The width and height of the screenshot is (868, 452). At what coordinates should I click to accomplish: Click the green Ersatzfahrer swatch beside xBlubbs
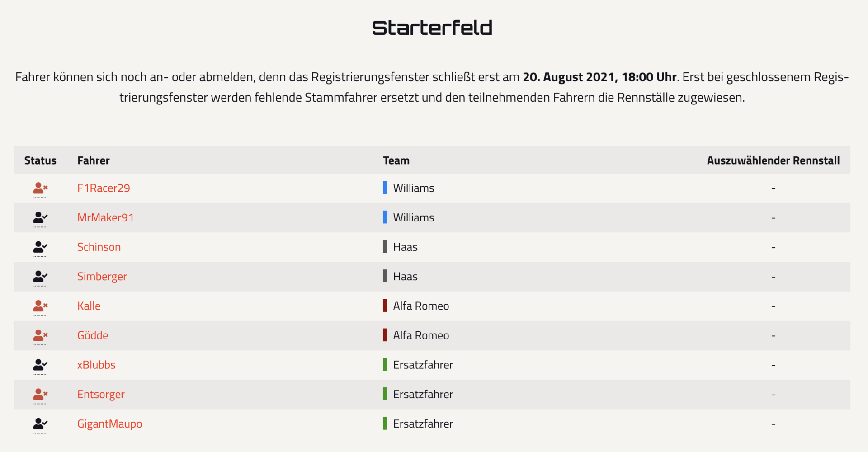click(385, 364)
